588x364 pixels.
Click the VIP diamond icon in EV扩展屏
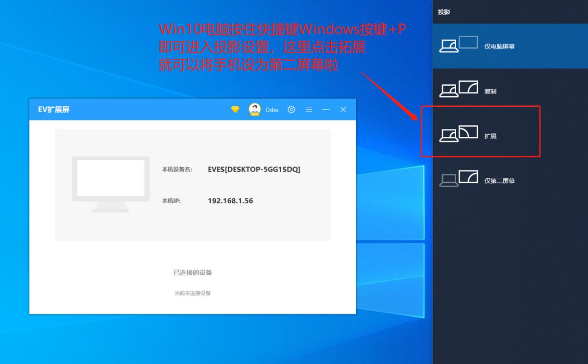(x=235, y=109)
